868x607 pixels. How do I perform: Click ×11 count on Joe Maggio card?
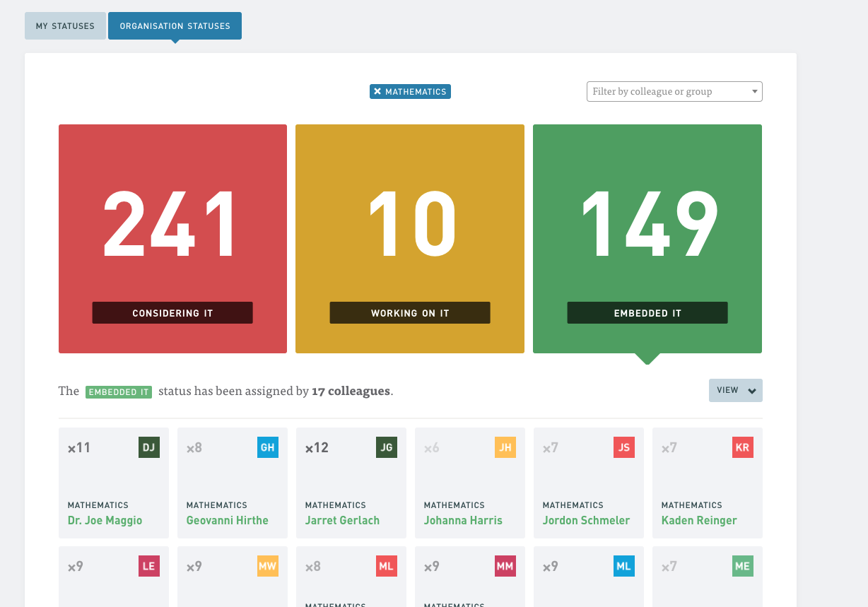78,447
